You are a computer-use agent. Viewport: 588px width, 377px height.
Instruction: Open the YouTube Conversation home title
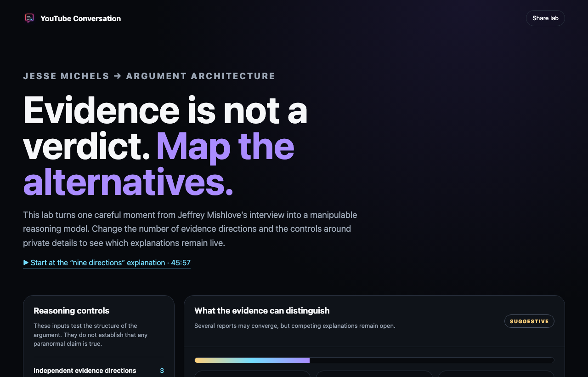click(x=80, y=18)
